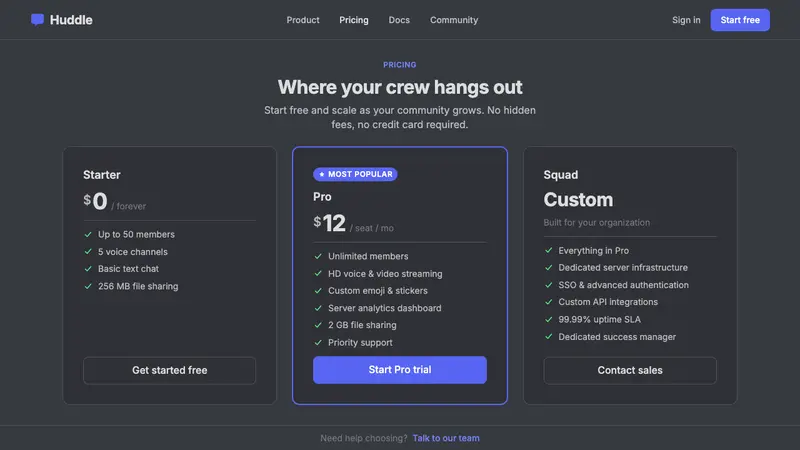
Task: Click checkmark beside Custom emoji & stickers
Action: pyautogui.click(x=318, y=290)
